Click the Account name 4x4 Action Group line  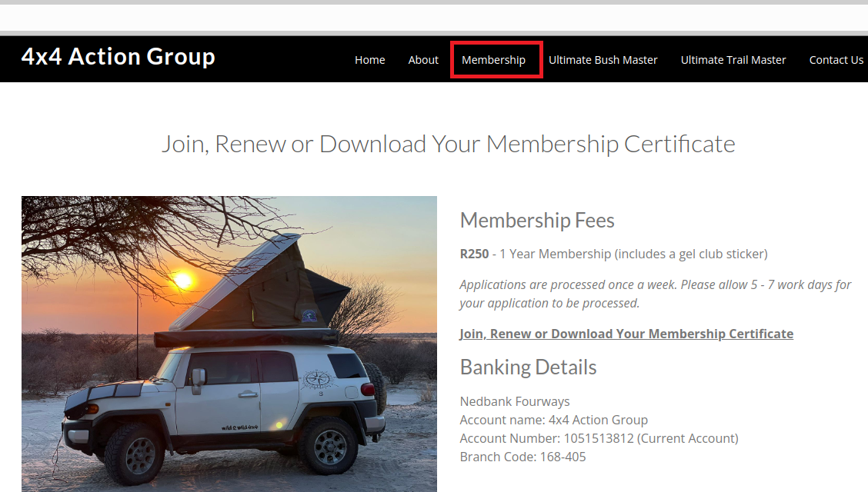[x=553, y=421]
